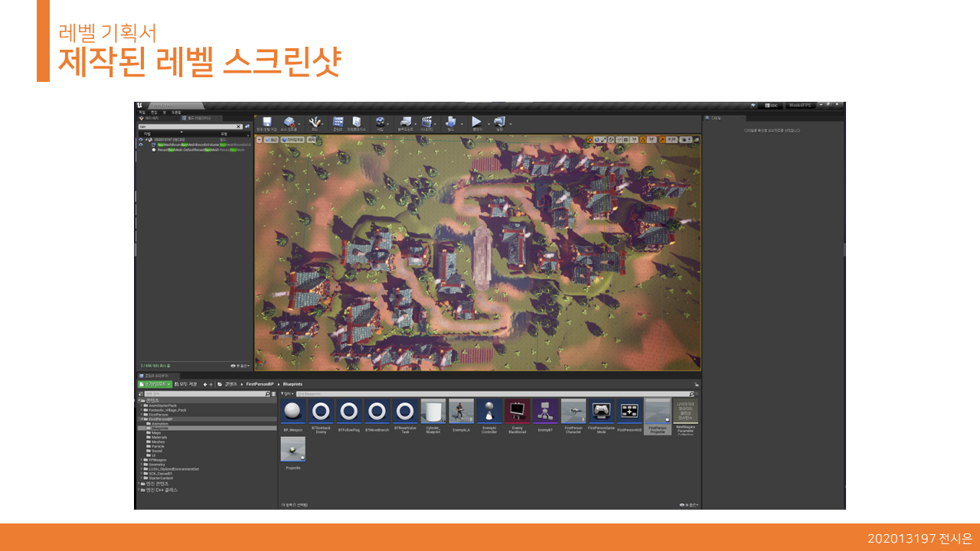The width and height of the screenshot is (980, 551).
Task: Click Blueprints breadcrumb in path
Action: [292, 384]
